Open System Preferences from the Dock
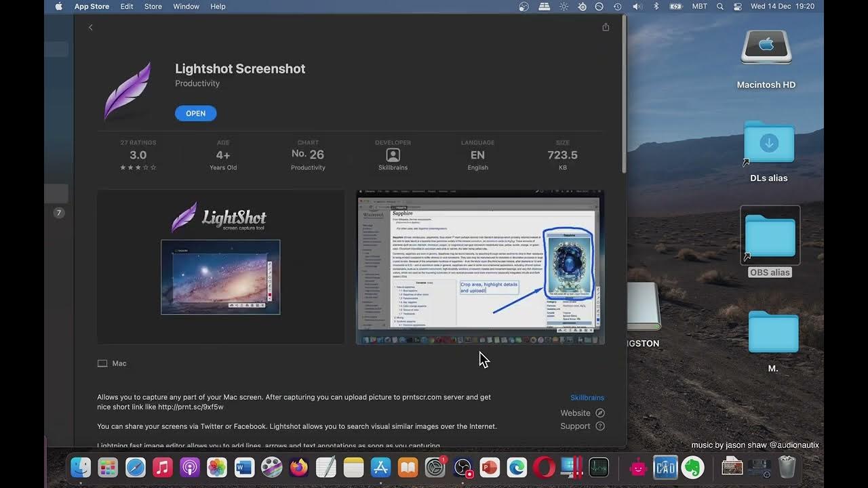This screenshot has height=488, width=868. click(x=435, y=467)
